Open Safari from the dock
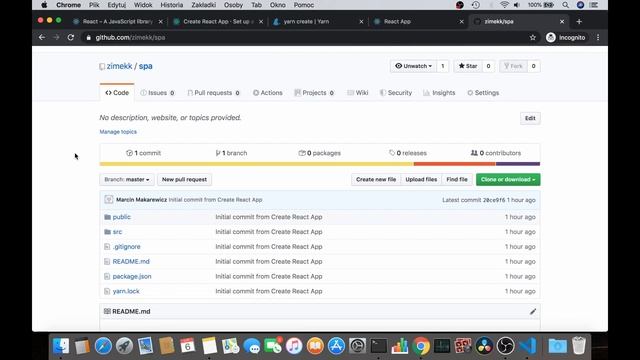Image resolution: width=640 pixels, height=360 pixels. (x=103, y=346)
